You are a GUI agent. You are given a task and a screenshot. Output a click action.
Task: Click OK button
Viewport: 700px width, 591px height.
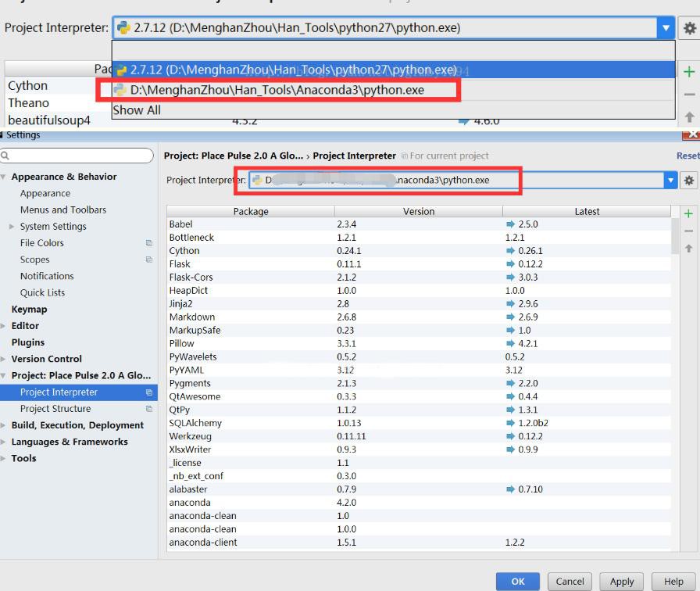click(518, 582)
